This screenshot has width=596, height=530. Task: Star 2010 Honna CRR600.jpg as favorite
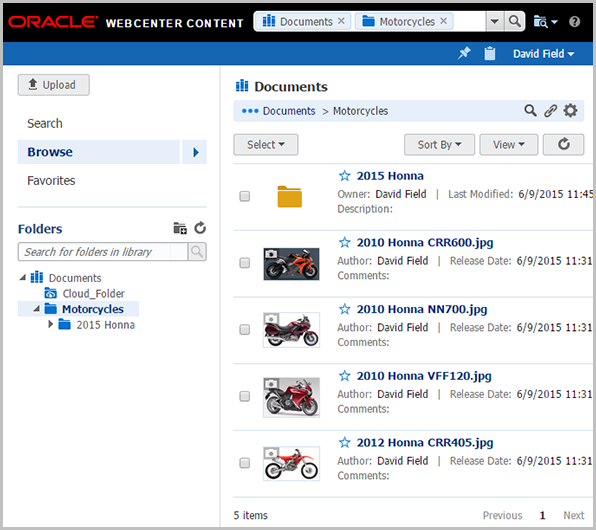click(344, 242)
